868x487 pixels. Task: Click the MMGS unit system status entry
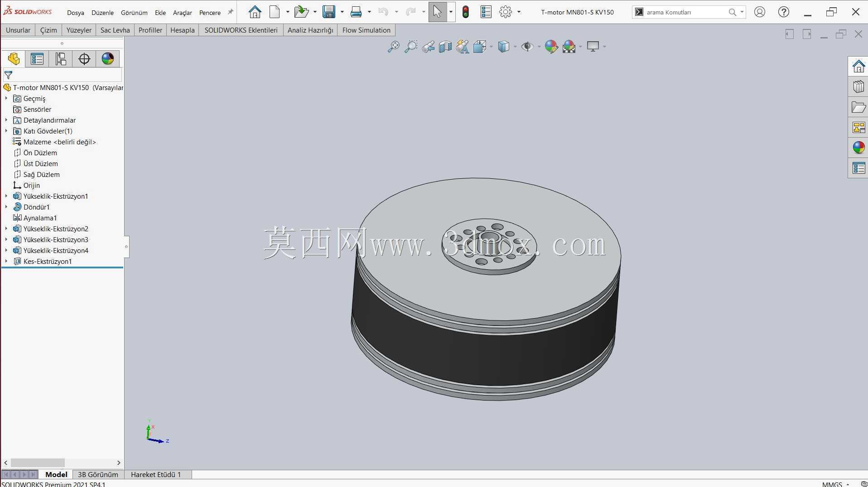(x=832, y=484)
